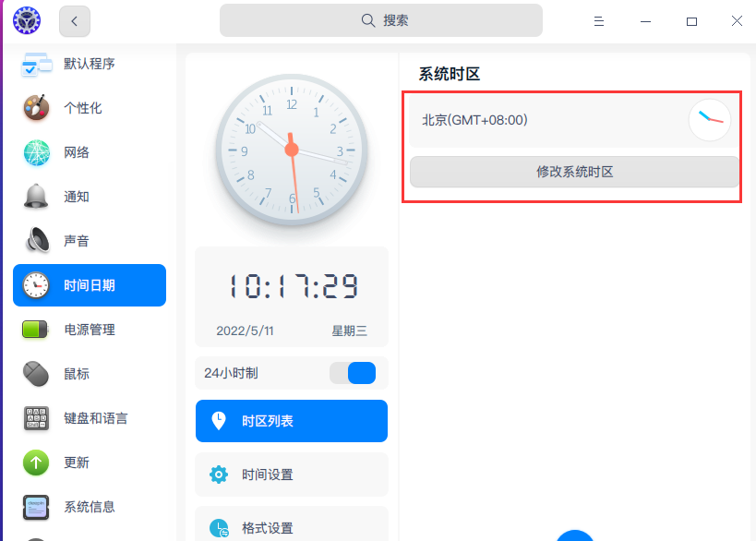
Task: Open 系统信息 in the sidebar
Action: coord(90,507)
